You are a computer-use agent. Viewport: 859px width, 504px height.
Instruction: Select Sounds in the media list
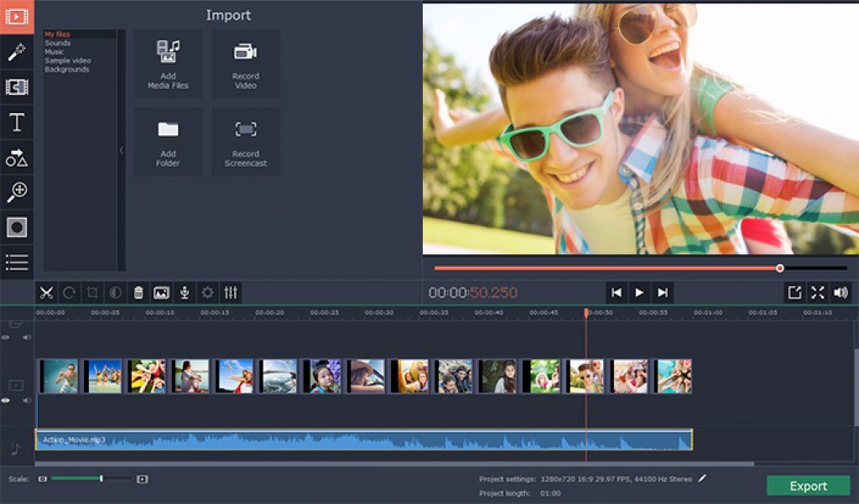tap(58, 43)
